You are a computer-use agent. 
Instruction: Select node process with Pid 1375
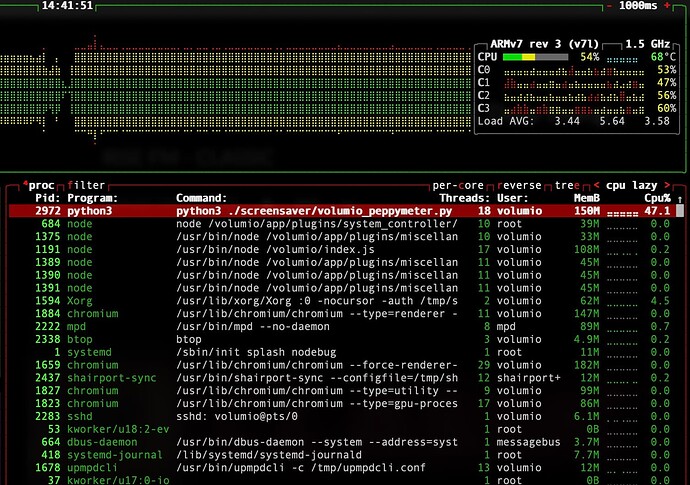[x=342, y=236]
